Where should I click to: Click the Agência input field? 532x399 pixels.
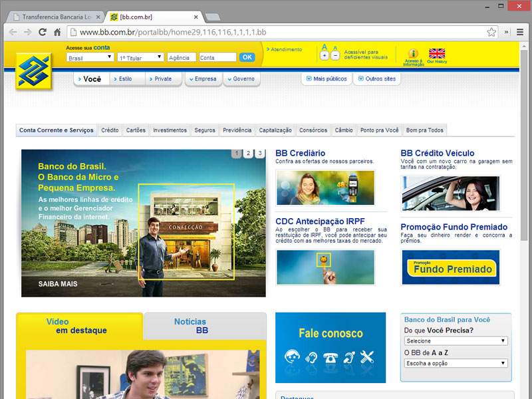point(182,57)
